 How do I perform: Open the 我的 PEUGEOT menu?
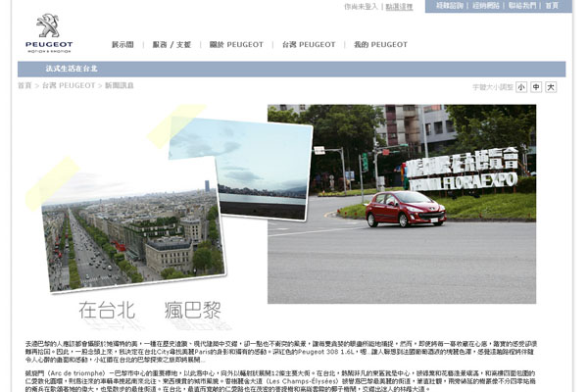(x=380, y=45)
